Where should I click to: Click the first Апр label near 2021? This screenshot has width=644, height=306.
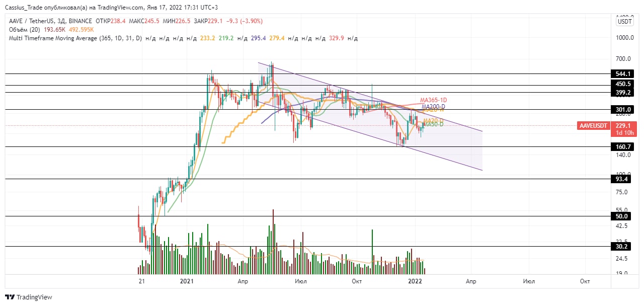pyautogui.click(x=243, y=280)
